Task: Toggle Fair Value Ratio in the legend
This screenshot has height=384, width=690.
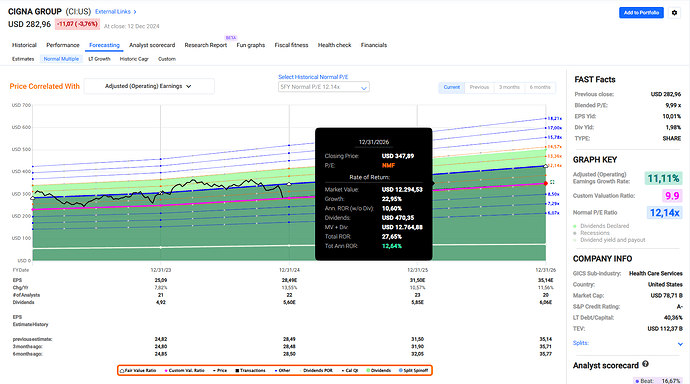Action: click(x=138, y=370)
